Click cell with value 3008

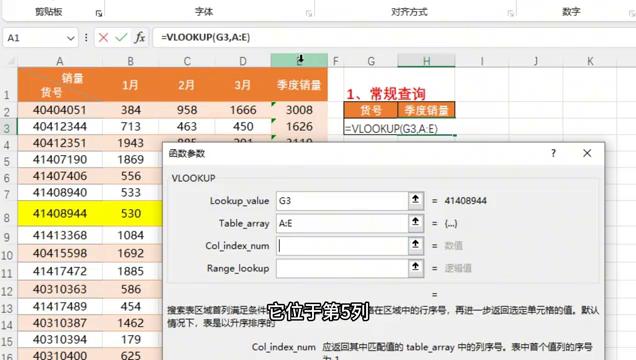click(x=299, y=110)
